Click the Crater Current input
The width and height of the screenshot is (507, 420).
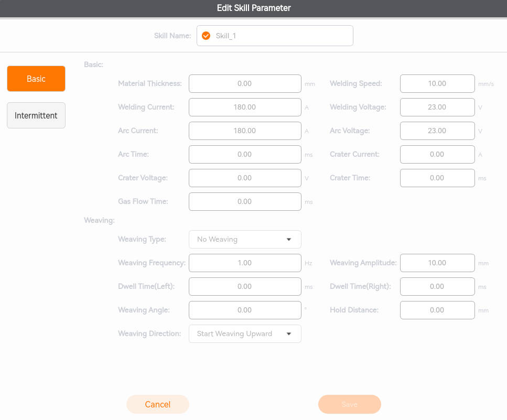tap(437, 154)
